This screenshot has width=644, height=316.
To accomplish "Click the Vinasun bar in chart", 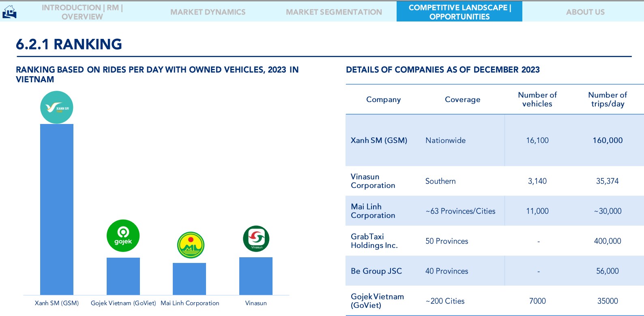I will [256, 276].
